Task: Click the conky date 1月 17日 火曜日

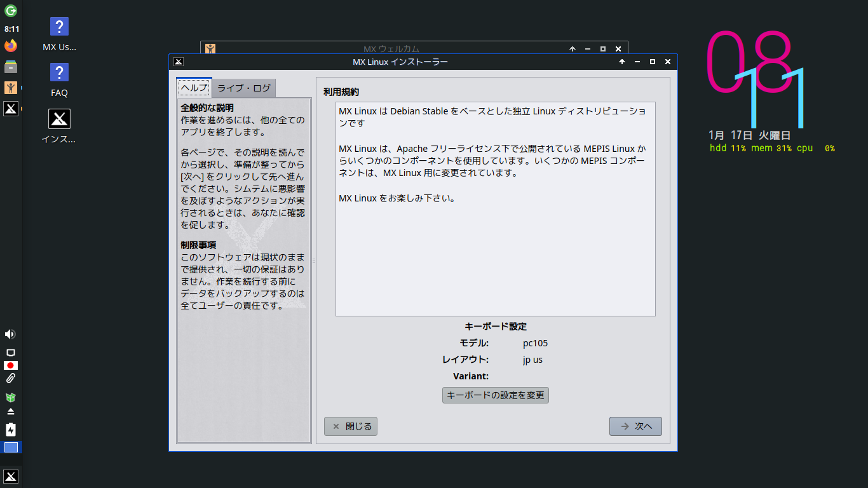Action: click(749, 135)
